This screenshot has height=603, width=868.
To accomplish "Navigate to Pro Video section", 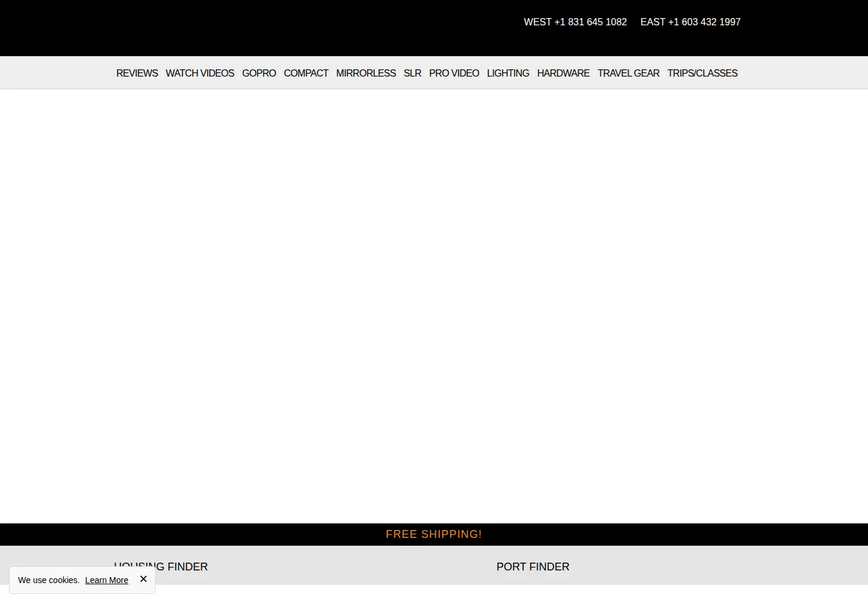I will tap(454, 73).
